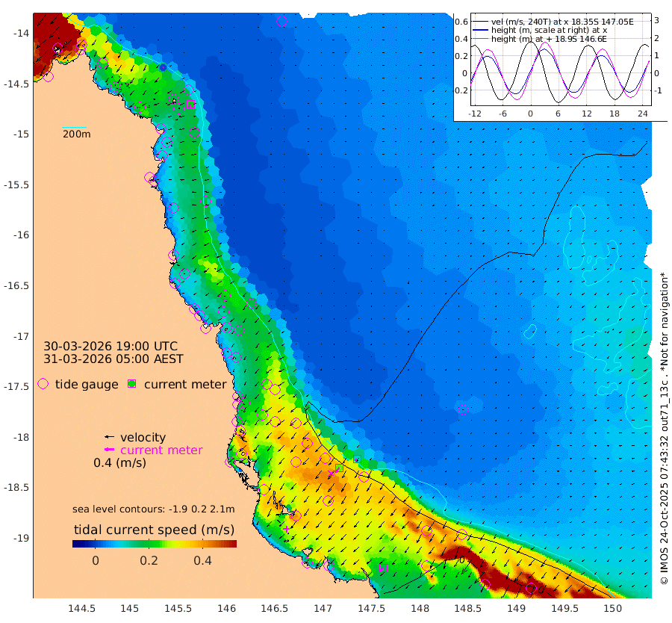This screenshot has width=672, height=623.
Task: Click the '-17.5' latitude axis label
Action: tap(16, 386)
